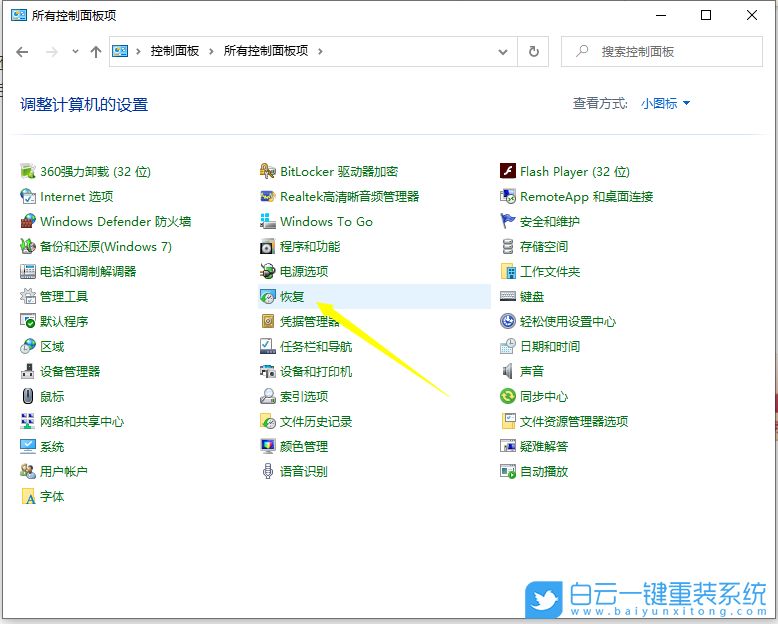Click the 声音 speaker icon

(x=508, y=372)
